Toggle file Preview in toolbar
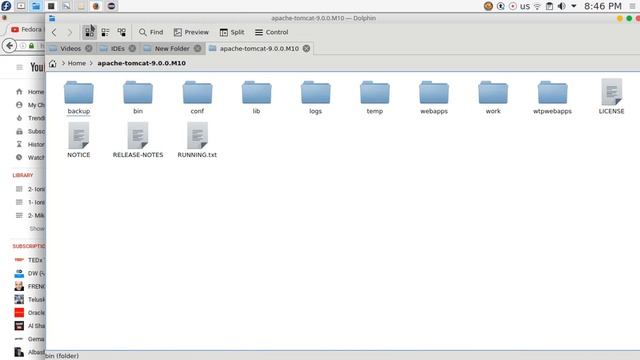 [191, 32]
